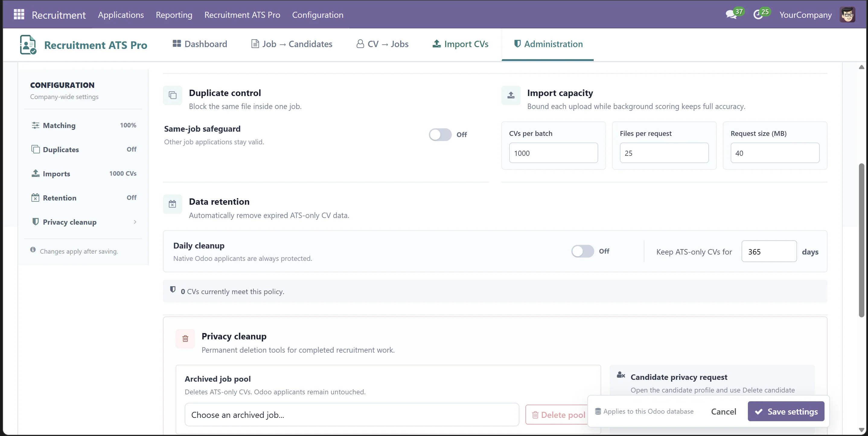Viewport: 868px width, 436px height.
Task: Switch to the Dashboard tab
Action: point(200,44)
